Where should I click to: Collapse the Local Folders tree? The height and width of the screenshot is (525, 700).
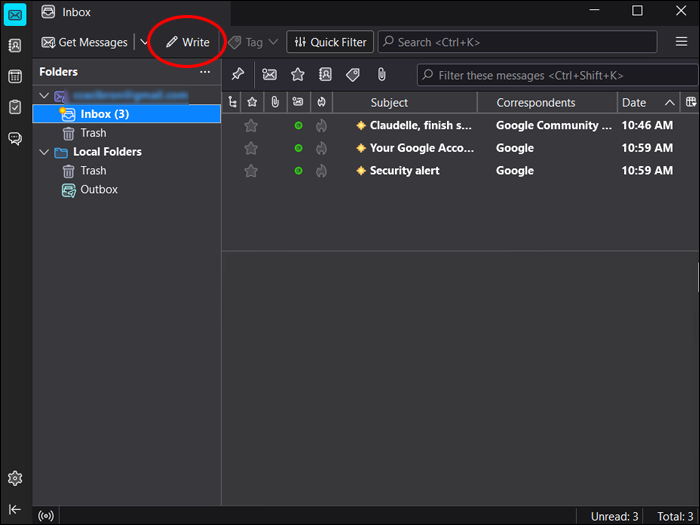coord(44,152)
